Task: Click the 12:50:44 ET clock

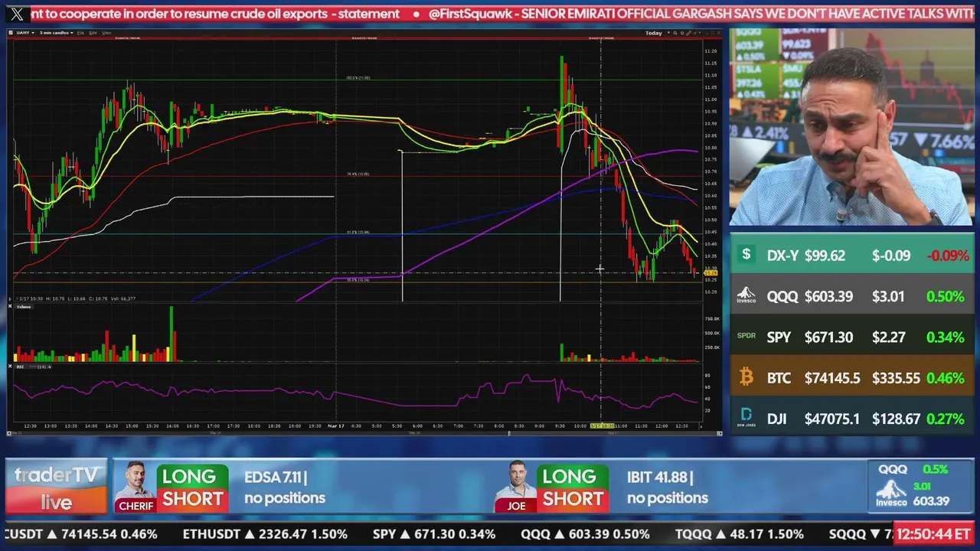Action: point(934,534)
